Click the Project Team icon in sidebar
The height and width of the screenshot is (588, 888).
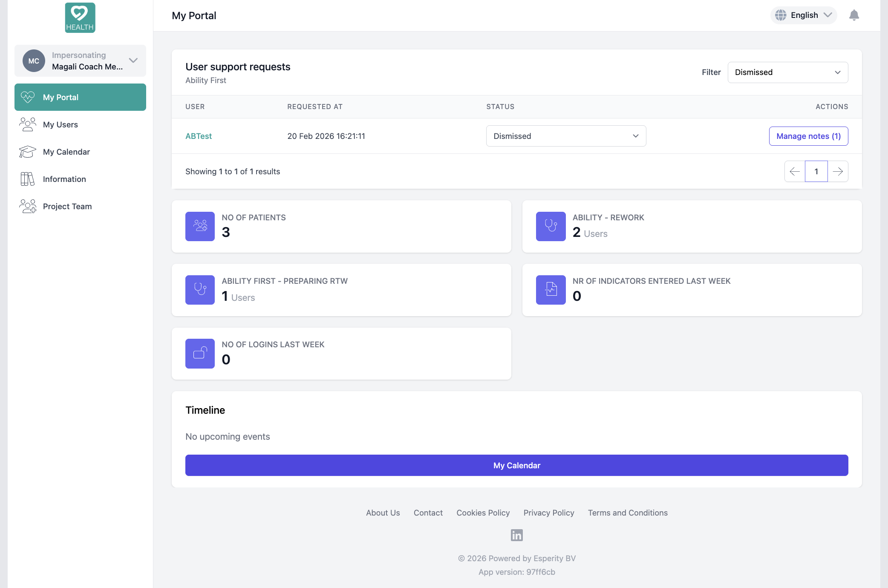click(27, 206)
